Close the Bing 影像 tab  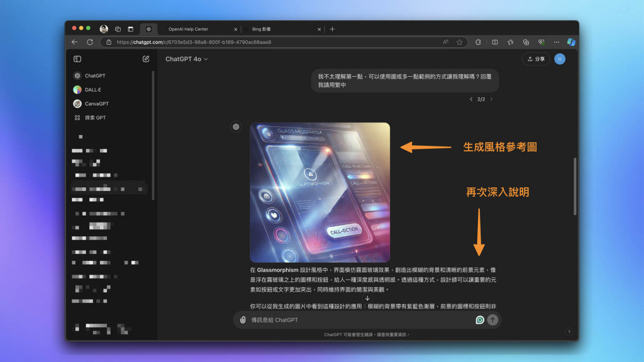click(x=319, y=29)
